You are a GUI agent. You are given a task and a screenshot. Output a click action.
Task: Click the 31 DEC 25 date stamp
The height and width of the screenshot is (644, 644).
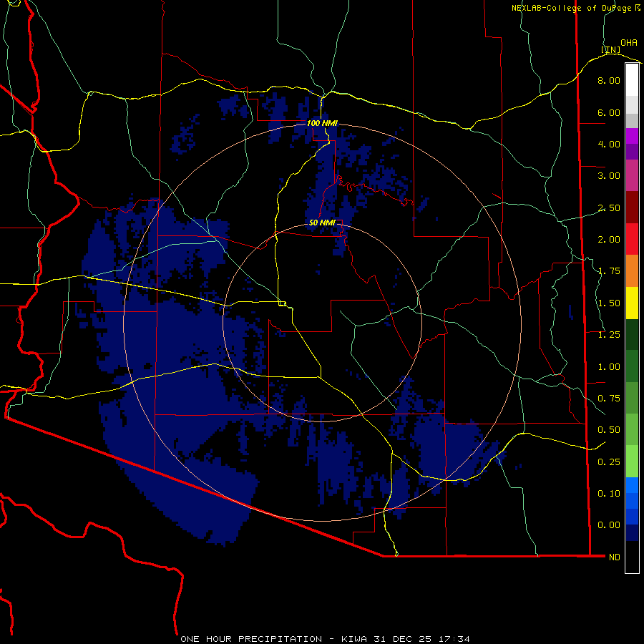[x=402, y=639]
